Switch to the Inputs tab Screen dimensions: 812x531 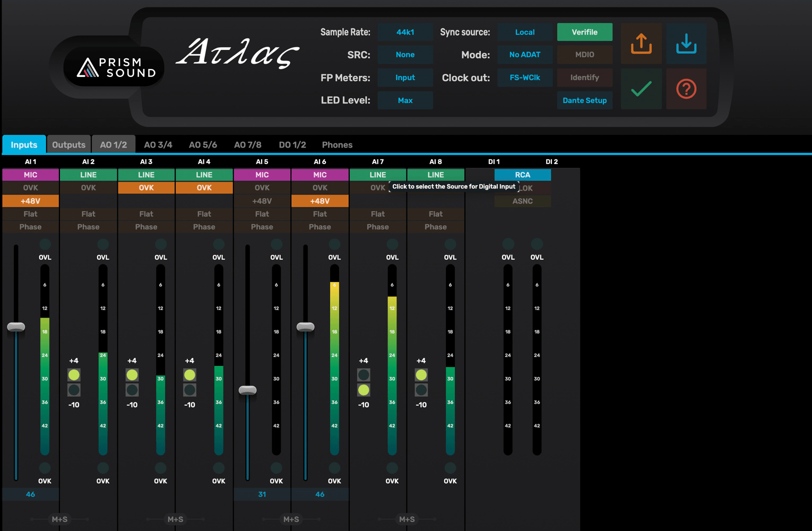24,144
